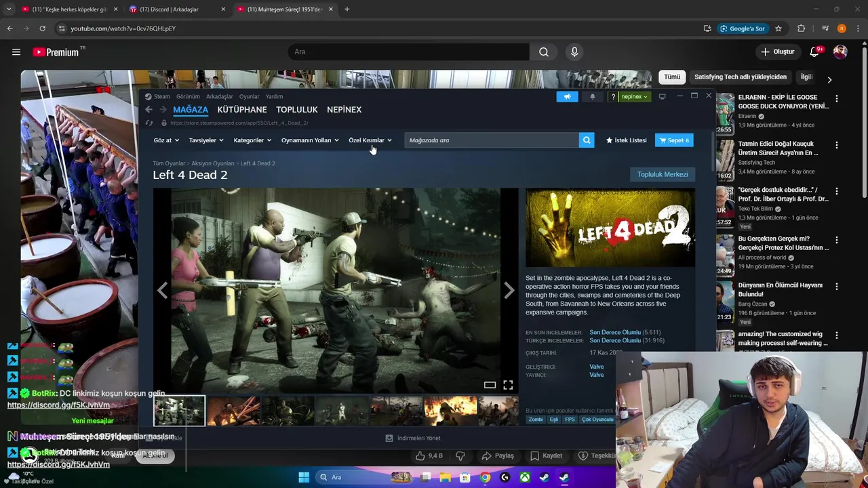The width and height of the screenshot is (868, 488).
Task: Open Arkadaşlar menu in Steam
Action: pos(219,96)
